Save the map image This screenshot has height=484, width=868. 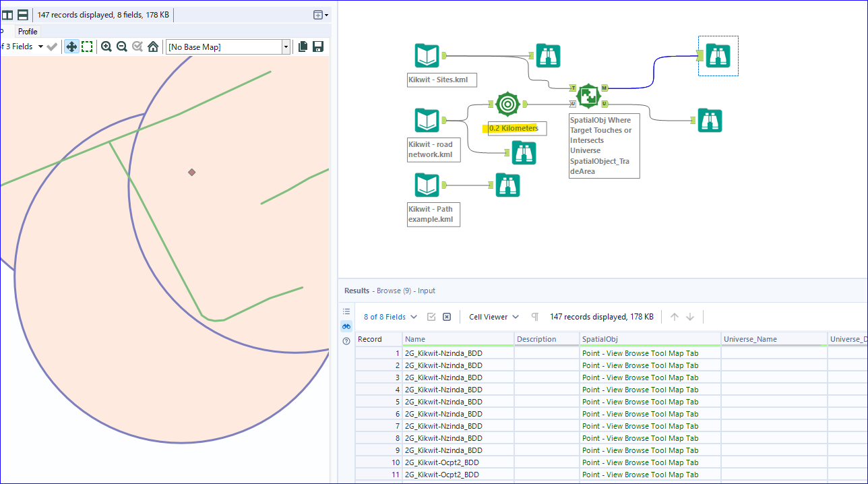coord(317,47)
